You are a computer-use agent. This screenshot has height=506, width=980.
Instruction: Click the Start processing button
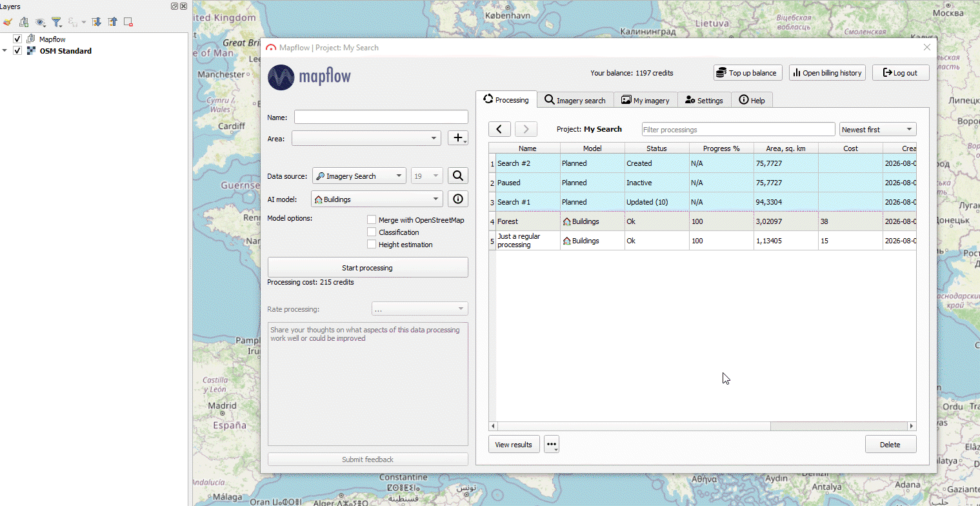pos(368,267)
